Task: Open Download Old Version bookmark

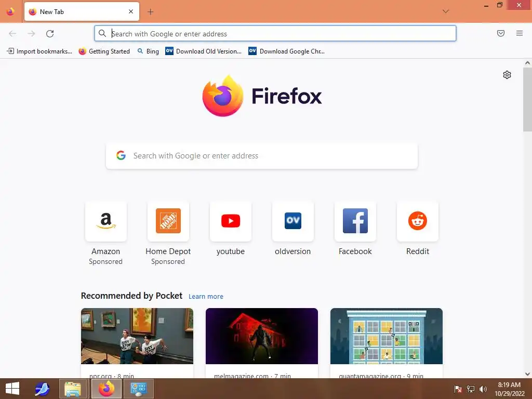Action: [204, 51]
